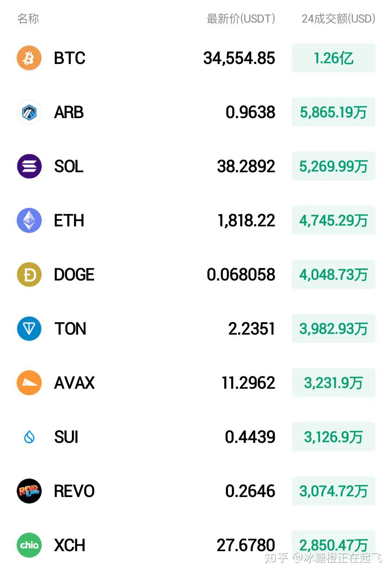The width and height of the screenshot is (392, 574).
Task: Tap the green Chia XCH icon
Action: point(29,545)
